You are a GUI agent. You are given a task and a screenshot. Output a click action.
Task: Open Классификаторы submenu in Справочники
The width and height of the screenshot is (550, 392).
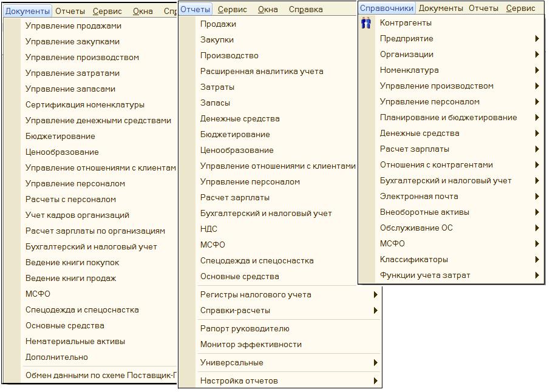(x=414, y=260)
